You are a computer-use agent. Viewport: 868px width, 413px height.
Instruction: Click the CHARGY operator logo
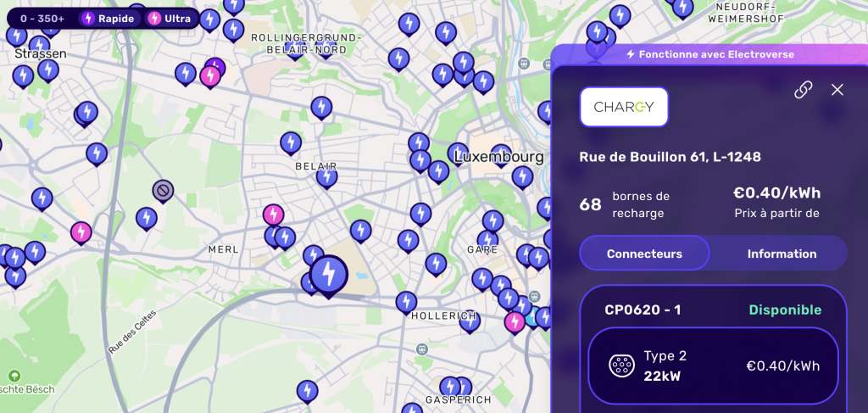pos(624,107)
